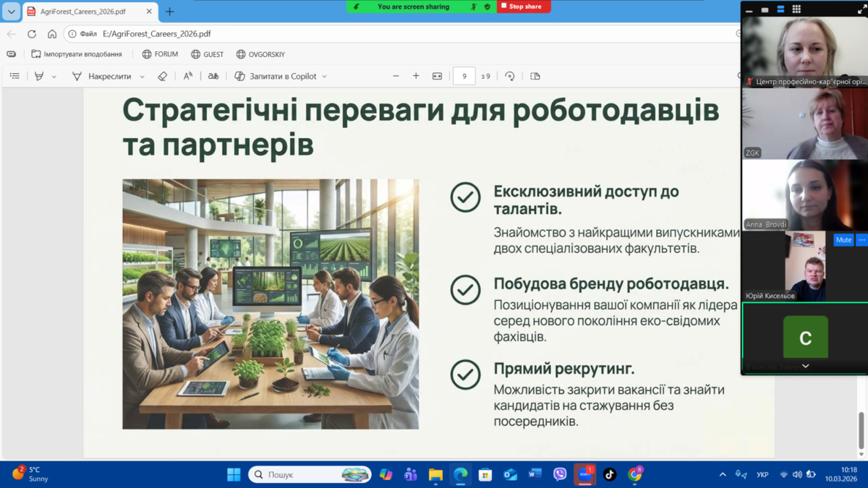Zoom out with the minus icon
The image size is (868, 488).
(x=396, y=76)
